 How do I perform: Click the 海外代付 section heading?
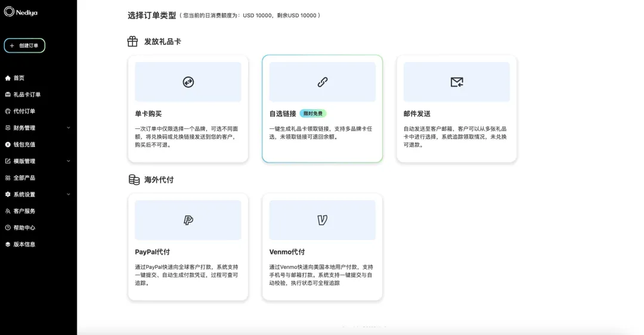pos(159,180)
